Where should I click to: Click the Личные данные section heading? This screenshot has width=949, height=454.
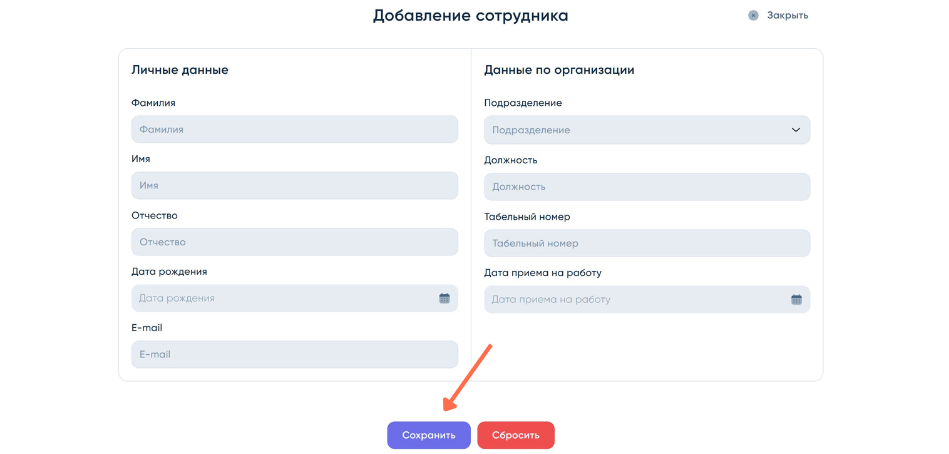point(180,70)
